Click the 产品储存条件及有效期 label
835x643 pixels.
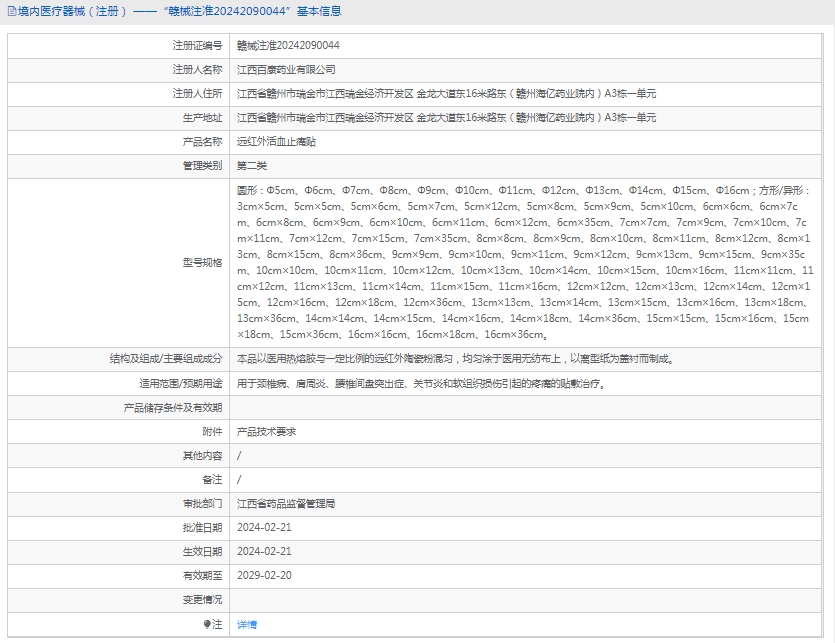172,408
